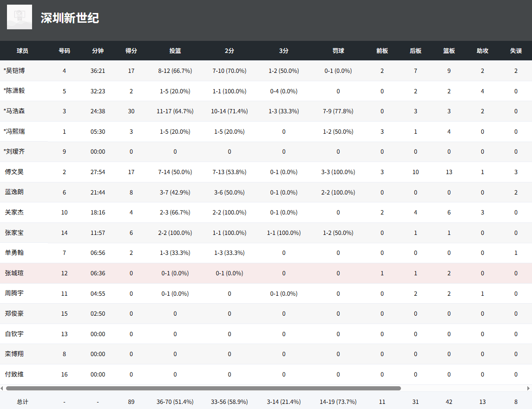Click field goals 3-7 (42.9%)
The image size is (532, 409).
tap(175, 192)
